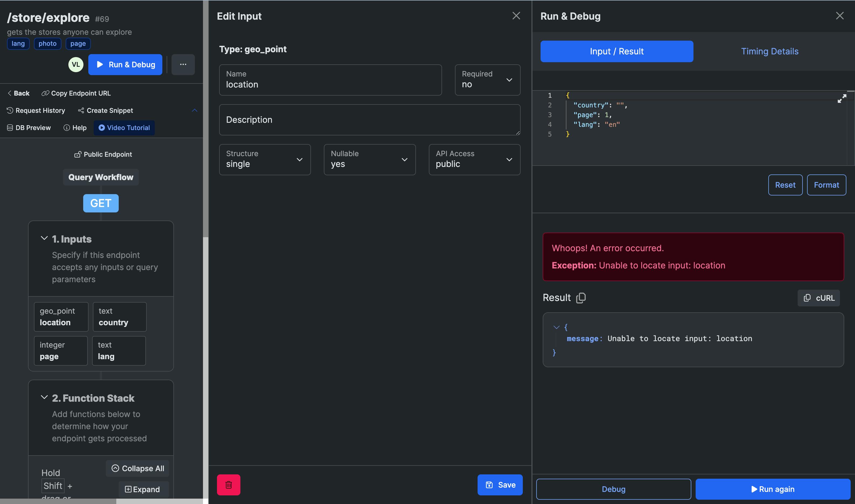Copy Endpoint URL
Viewport: 855px width, 504px height.
click(76, 93)
